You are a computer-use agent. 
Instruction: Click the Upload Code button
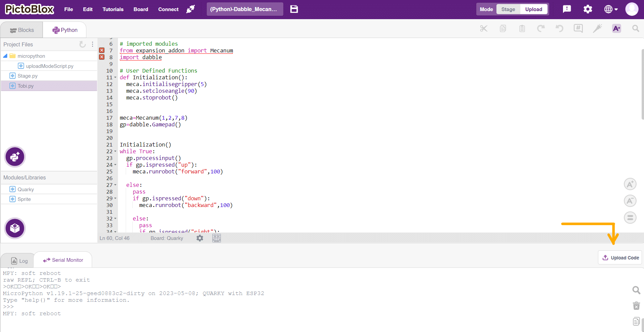pos(620,258)
